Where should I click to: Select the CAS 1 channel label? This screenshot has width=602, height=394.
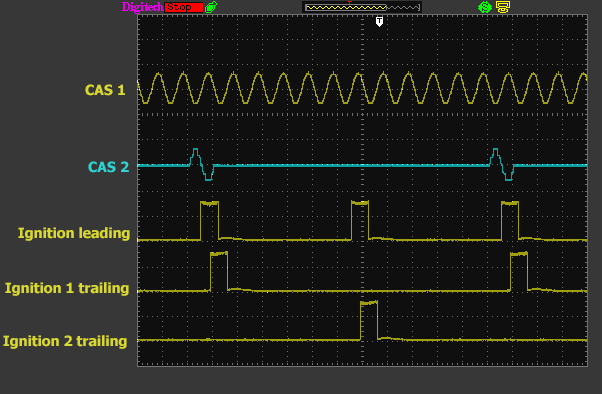pos(105,90)
